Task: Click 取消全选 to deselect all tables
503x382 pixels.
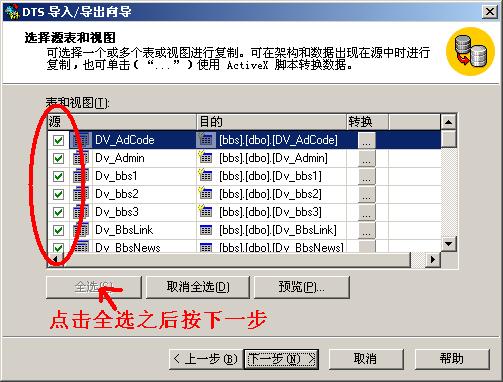Action: click(x=198, y=287)
